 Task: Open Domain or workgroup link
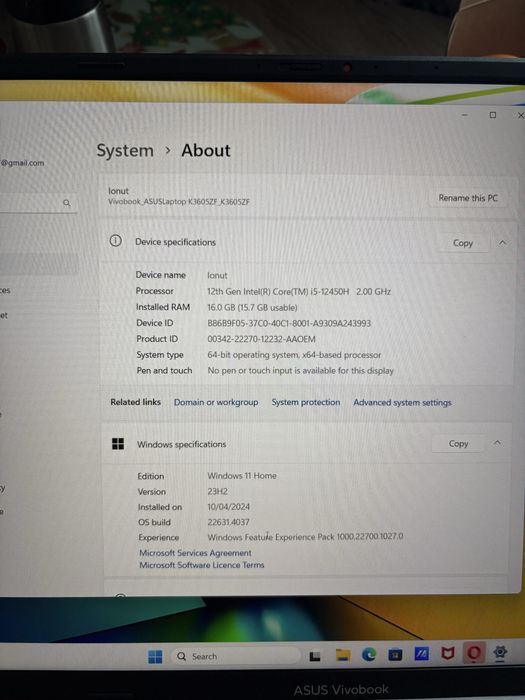(216, 402)
